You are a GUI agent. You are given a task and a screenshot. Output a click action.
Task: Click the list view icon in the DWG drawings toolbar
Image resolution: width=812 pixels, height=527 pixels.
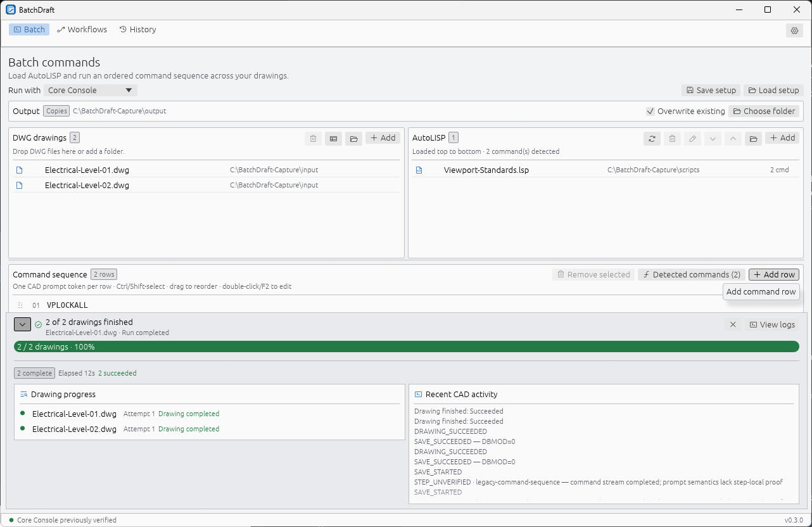tap(333, 138)
